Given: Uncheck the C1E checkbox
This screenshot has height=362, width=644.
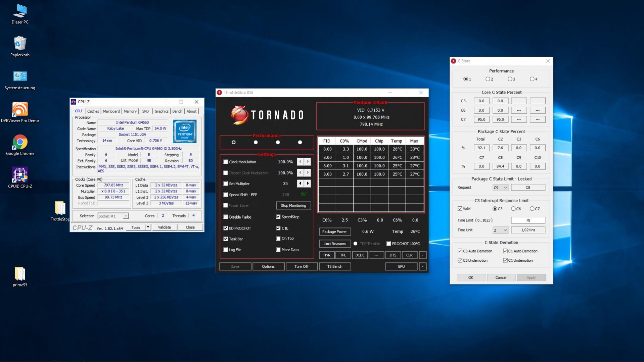Looking at the screenshot, I should (278, 228).
